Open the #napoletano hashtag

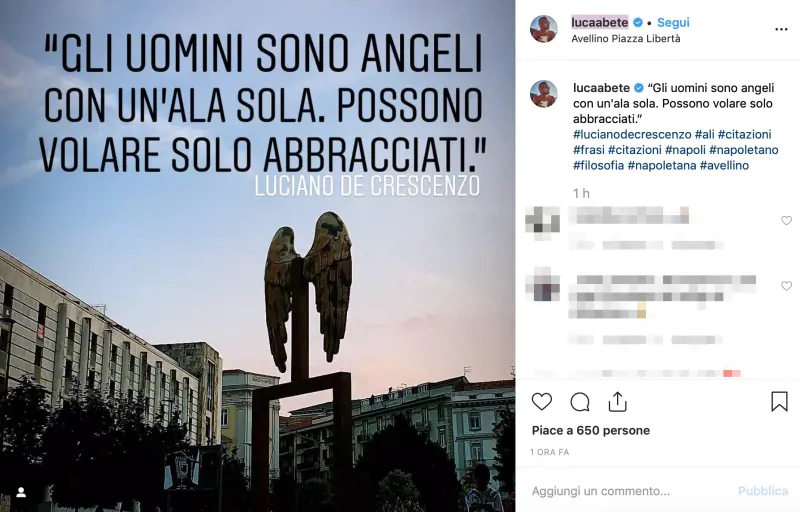743,150
